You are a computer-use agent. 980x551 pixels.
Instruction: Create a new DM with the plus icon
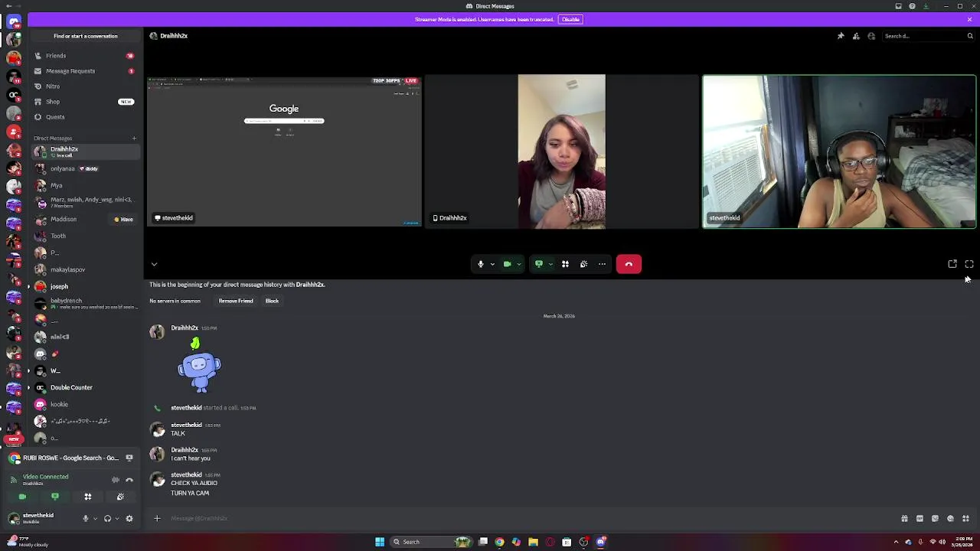tap(134, 139)
